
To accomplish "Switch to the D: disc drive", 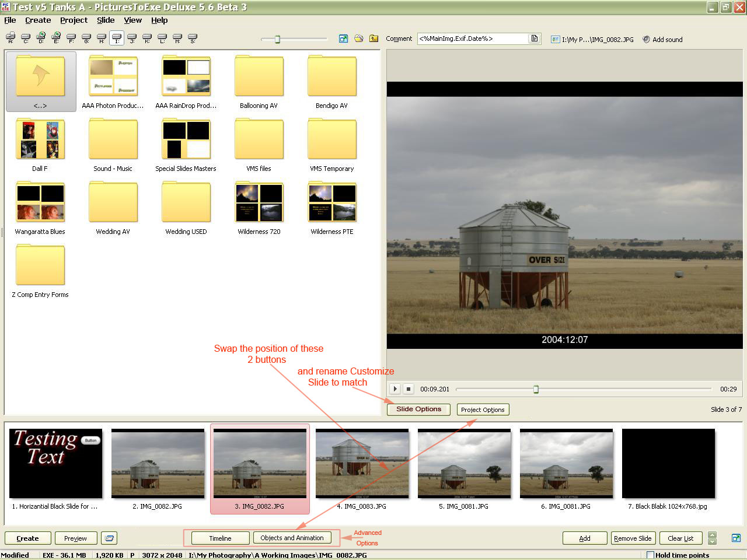I will (x=41, y=38).
